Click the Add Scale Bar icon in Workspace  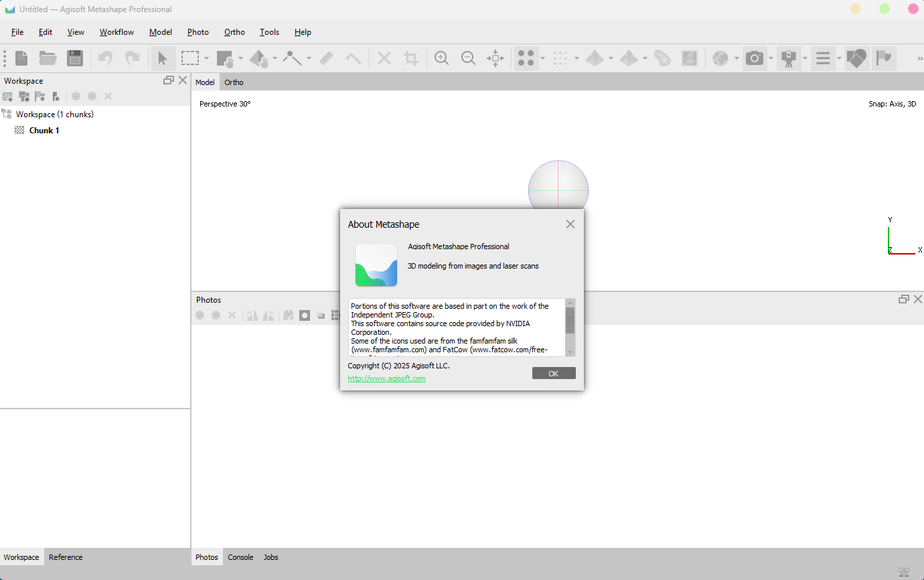point(56,96)
